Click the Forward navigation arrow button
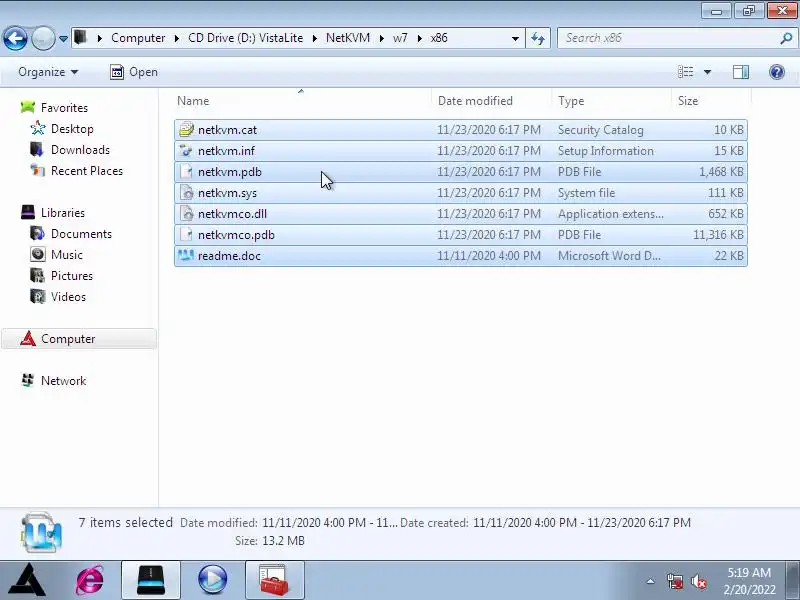Screen dimensions: 800x600 pos(43,38)
